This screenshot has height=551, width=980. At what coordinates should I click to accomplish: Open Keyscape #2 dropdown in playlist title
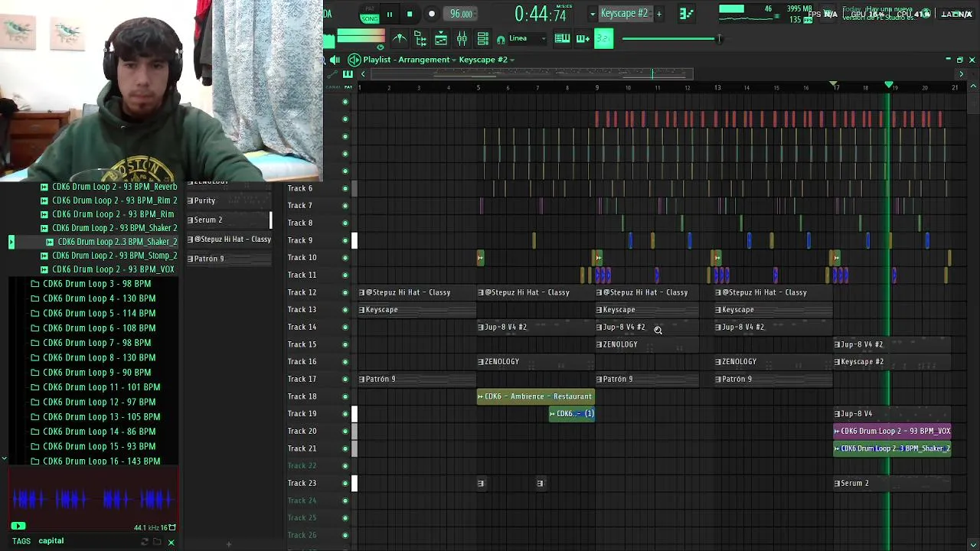(487, 60)
